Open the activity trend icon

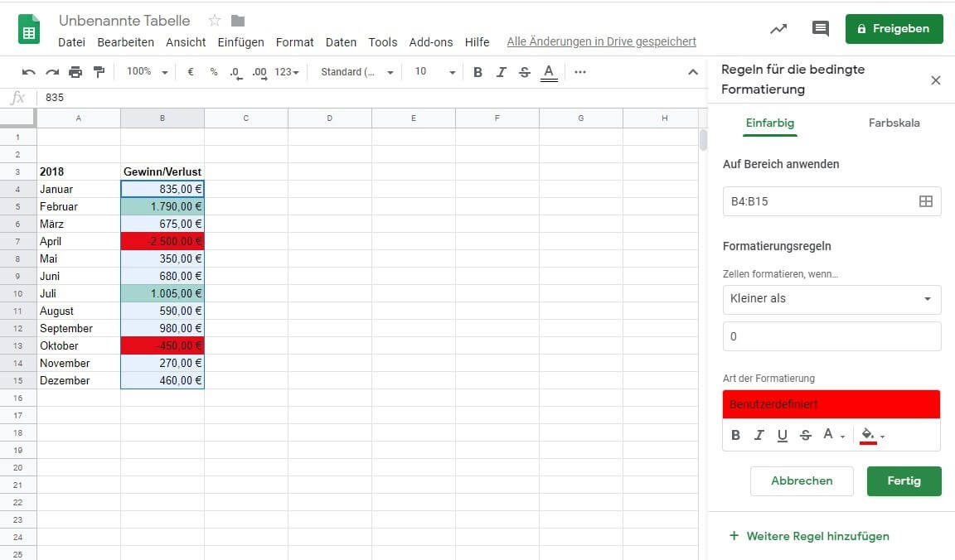tap(778, 29)
